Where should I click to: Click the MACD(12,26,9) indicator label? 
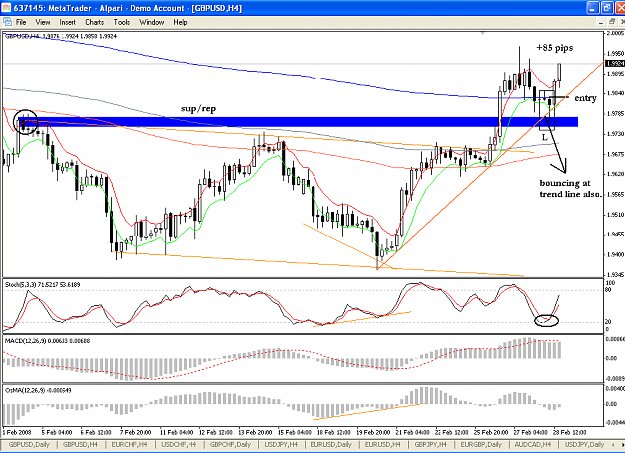point(47,341)
